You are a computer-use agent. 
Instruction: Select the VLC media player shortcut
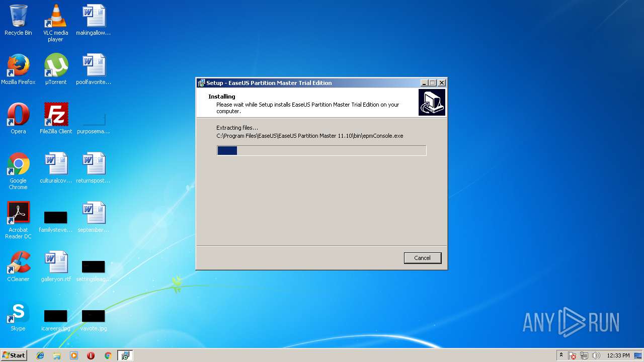pos(55,23)
